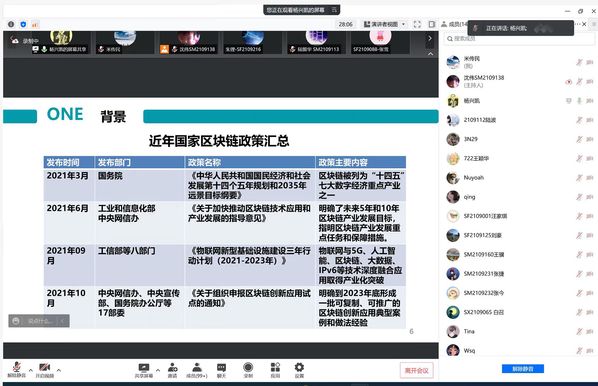
Task: Unmute microphone using 解除静音 toolbar icon
Action: click(x=16, y=369)
